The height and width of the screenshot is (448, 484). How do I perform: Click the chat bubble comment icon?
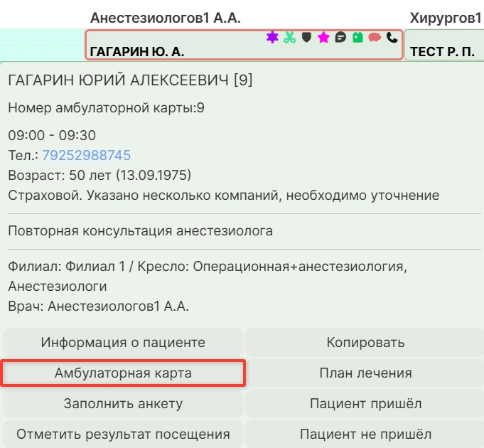pyautogui.click(x=340, y=38)
